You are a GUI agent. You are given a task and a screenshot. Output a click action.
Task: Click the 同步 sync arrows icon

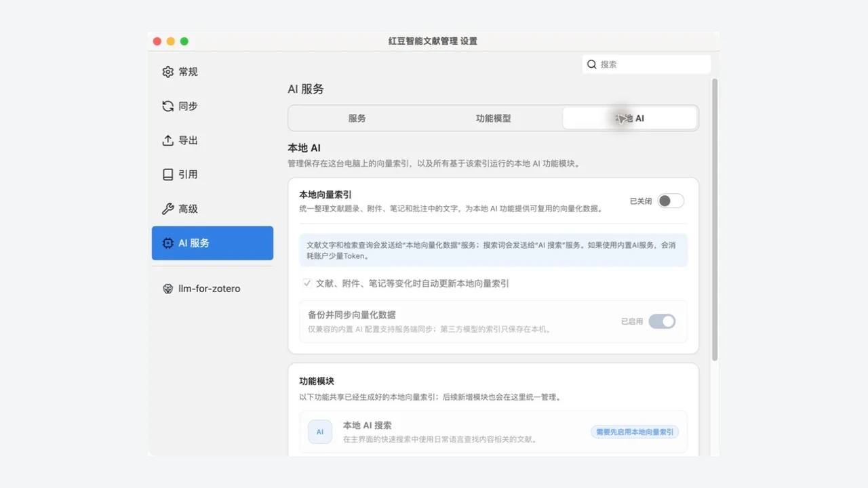coord(168,106)
